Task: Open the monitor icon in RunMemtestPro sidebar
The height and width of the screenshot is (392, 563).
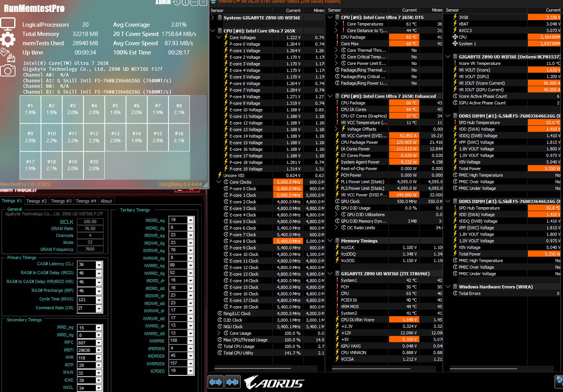Action: pos(8,24)
